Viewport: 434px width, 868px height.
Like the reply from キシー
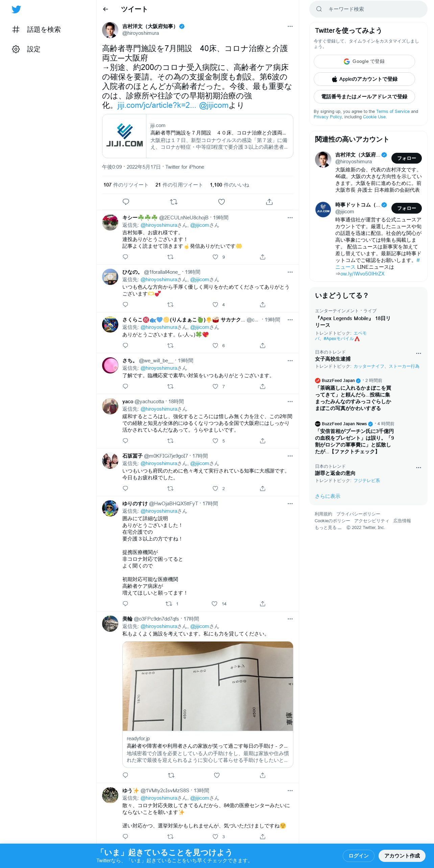coord(215,257)
